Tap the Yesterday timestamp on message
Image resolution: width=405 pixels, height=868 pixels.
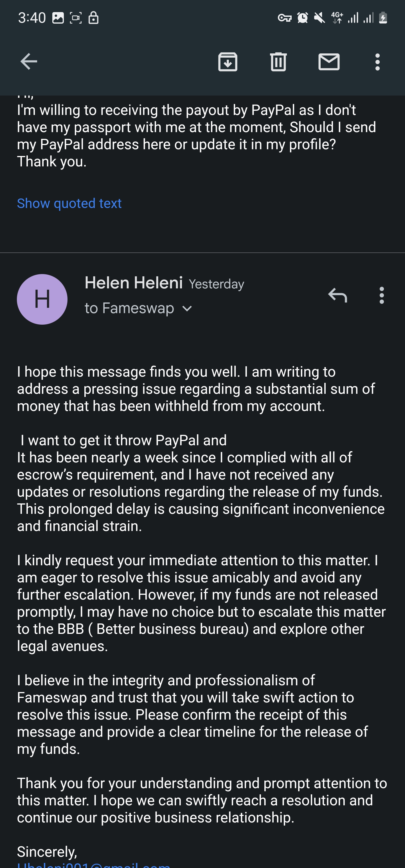[x=217, y=284]
